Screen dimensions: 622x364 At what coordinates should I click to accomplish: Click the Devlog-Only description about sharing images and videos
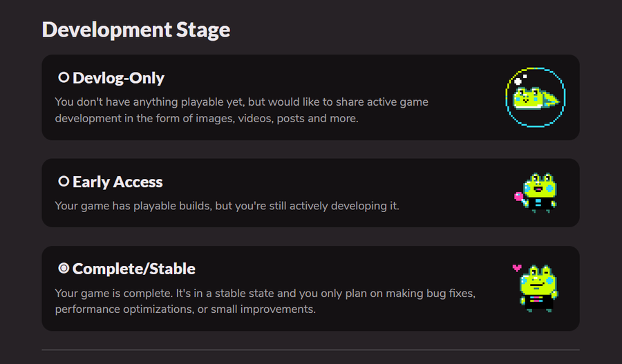[242, 110]
